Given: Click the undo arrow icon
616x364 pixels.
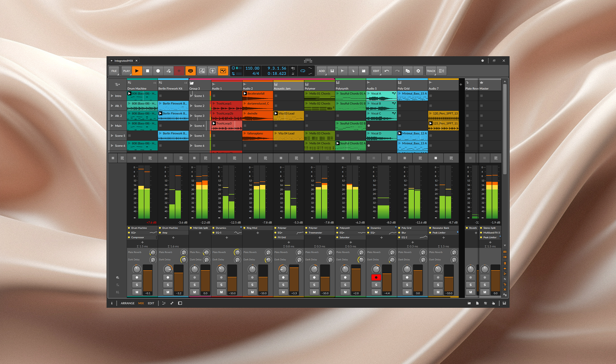Looking at the screenshot, I should coord(387,71).
